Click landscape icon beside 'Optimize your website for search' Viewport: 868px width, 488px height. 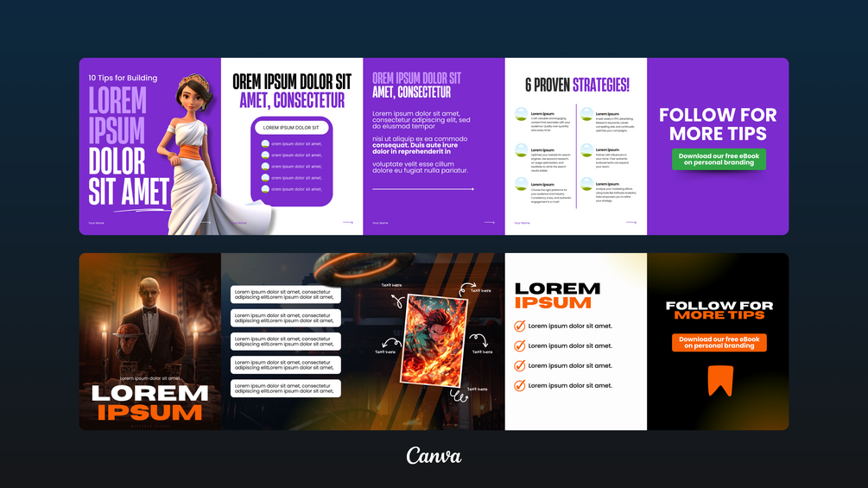point(521,150)
